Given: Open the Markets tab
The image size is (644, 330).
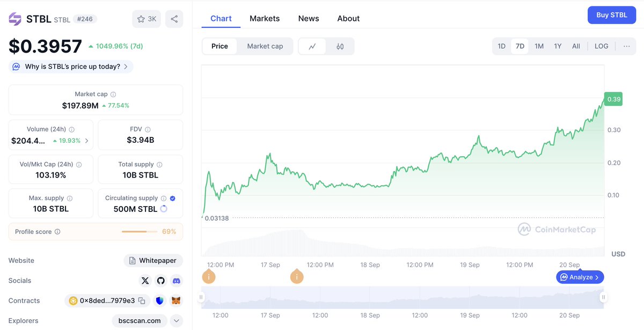Looking at the screenshot, I should point(265,18).
